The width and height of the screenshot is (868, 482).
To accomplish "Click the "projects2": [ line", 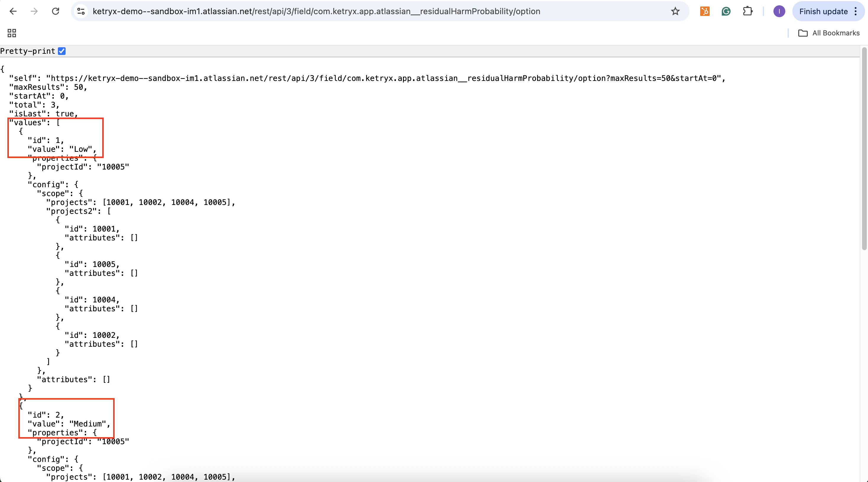I will pyautogui.click(x=79, y=211).
